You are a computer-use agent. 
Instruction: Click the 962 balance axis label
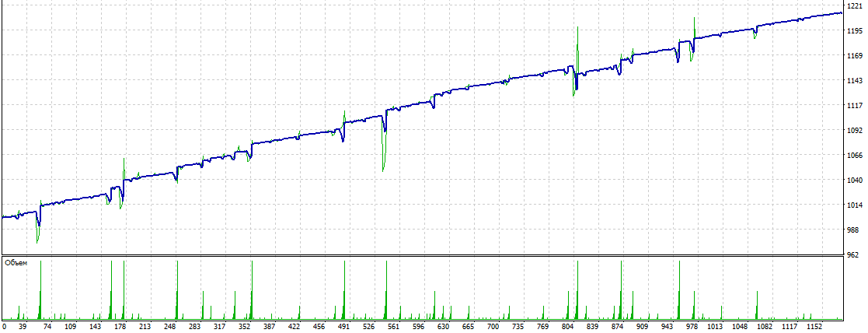click(853, 255)
